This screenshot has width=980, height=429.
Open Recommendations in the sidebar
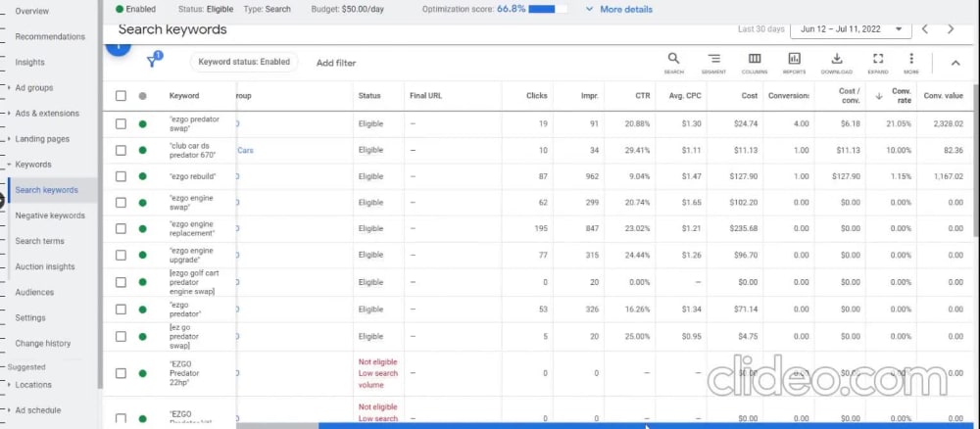click(x=50, y=37)
